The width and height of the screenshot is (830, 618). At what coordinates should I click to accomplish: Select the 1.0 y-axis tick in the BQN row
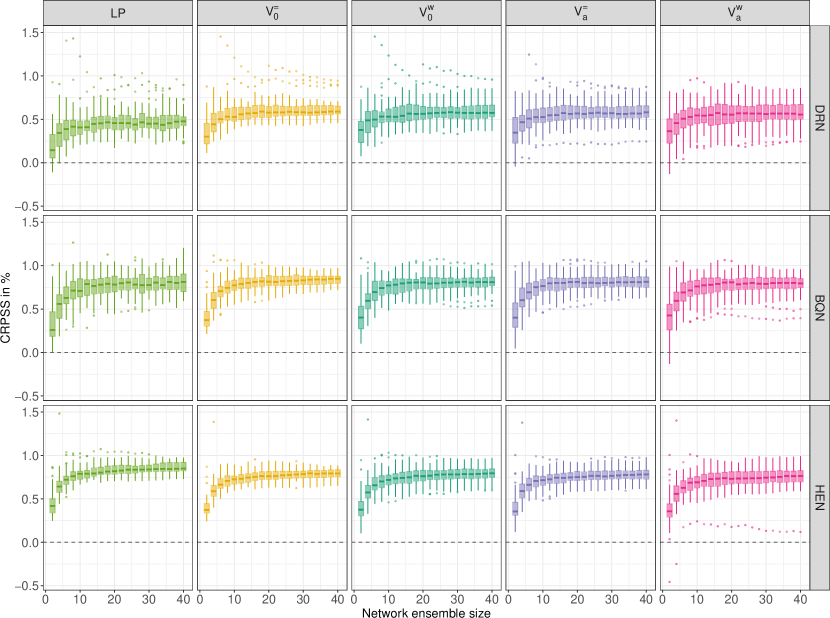click(30, 266)
